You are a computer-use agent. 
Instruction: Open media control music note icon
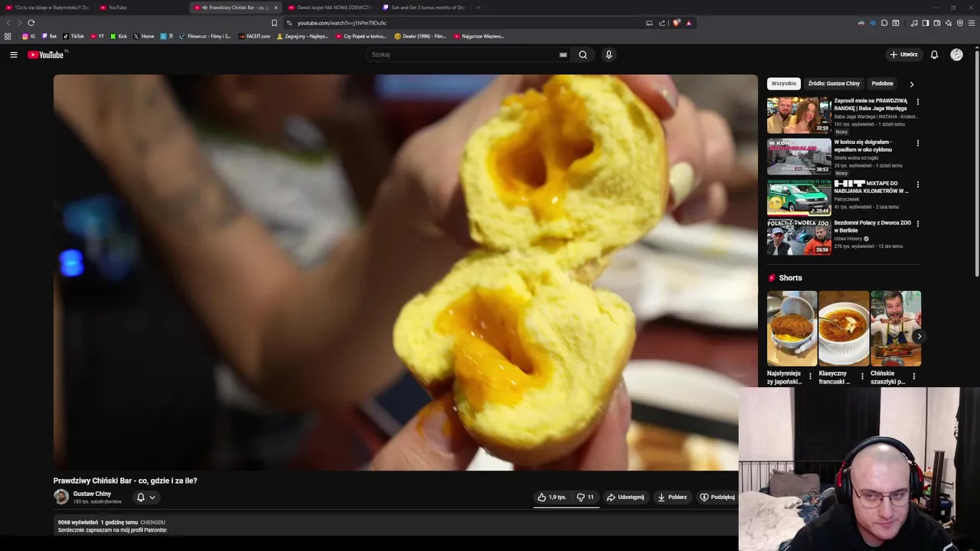pos(914,23)
